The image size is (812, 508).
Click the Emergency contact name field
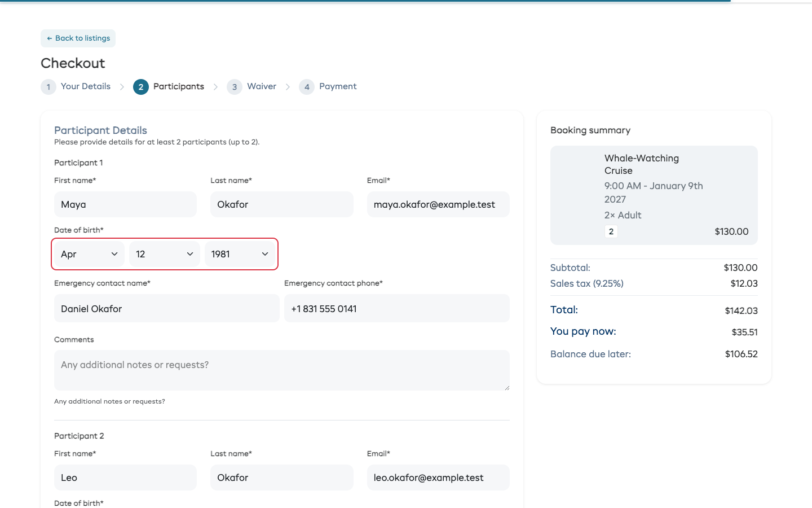pos(167,308)
